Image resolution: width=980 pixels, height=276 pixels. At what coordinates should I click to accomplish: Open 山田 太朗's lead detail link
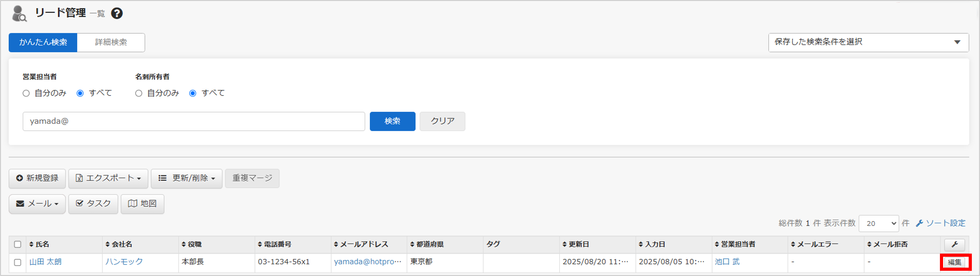45,262
